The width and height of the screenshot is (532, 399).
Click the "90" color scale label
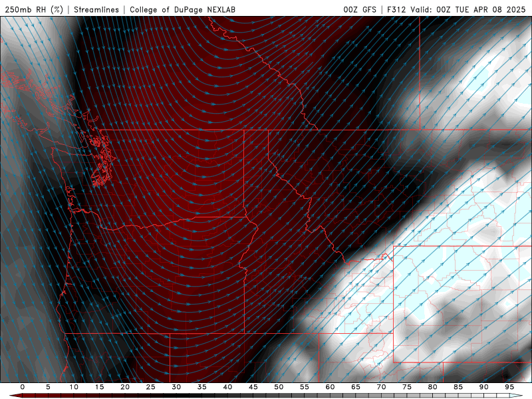(x=483, y=387)
